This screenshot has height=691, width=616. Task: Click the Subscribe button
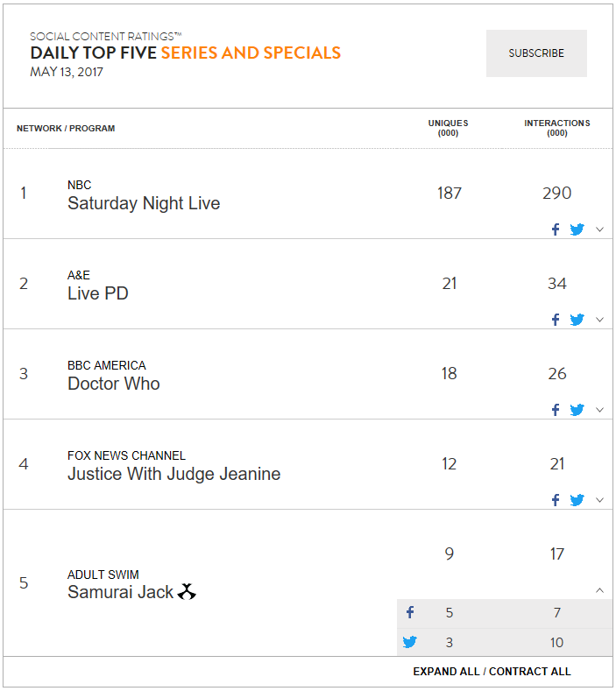536,53
